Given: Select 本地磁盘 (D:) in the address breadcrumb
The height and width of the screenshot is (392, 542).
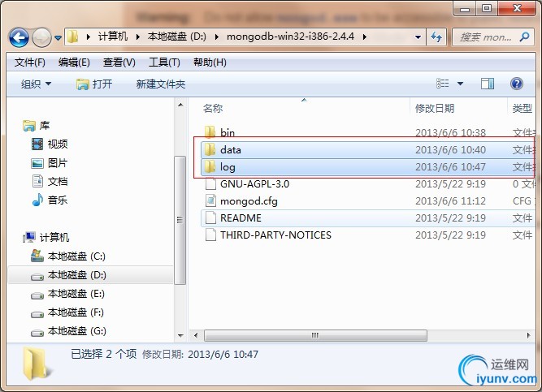Looking at the screenshot, I should click(176, 37).
